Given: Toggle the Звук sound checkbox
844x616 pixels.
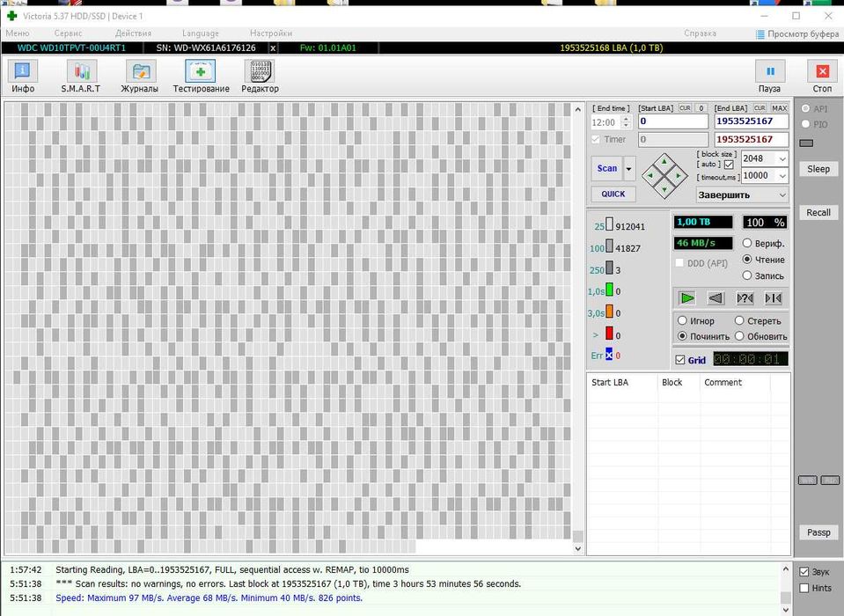Looking at the screenshot, I should tap(804, 572).
